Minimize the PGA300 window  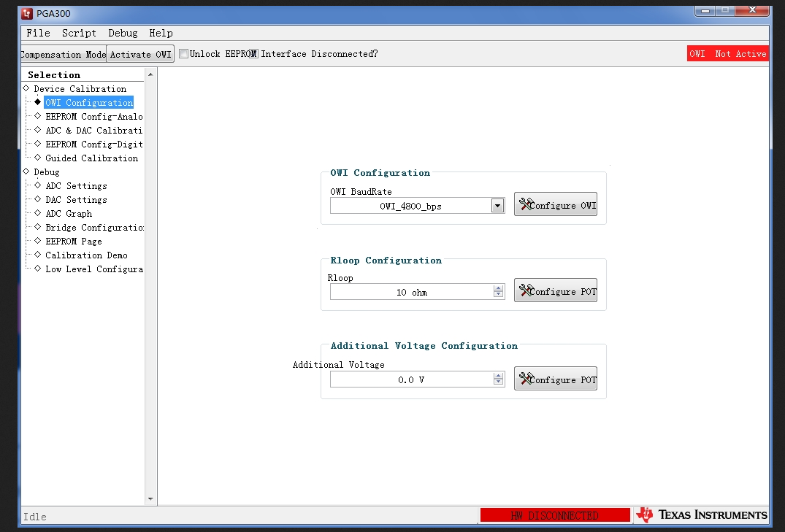pos(705,10)
